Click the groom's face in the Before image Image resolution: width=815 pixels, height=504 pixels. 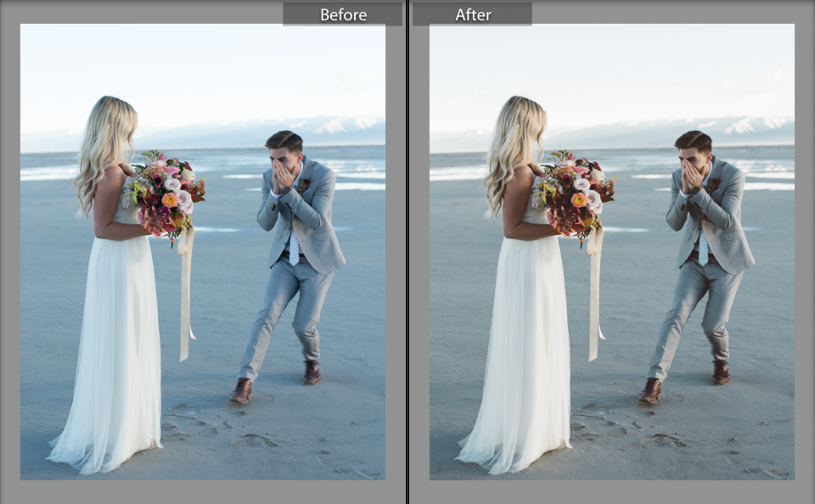[x=284, y=158]
